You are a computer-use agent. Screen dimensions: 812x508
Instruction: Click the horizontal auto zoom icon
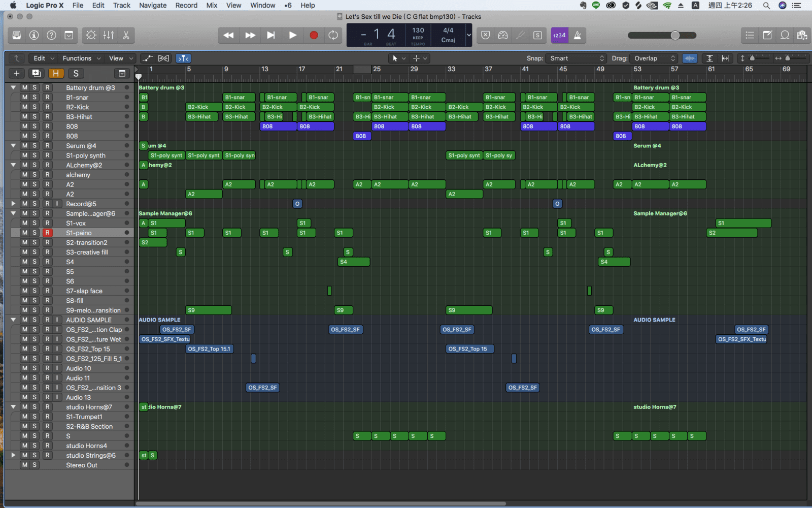click(x=725, y=58)
